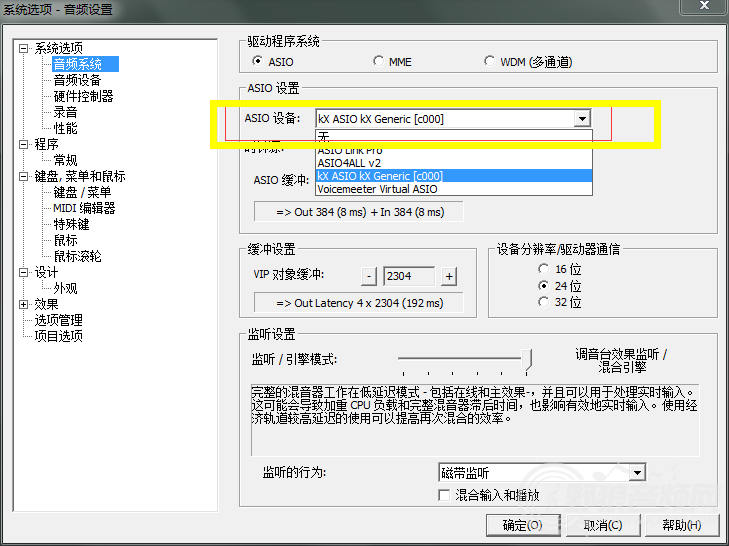
Task: Select the MME driver system option
Action: pyautogui.click(x=378, y=61)
